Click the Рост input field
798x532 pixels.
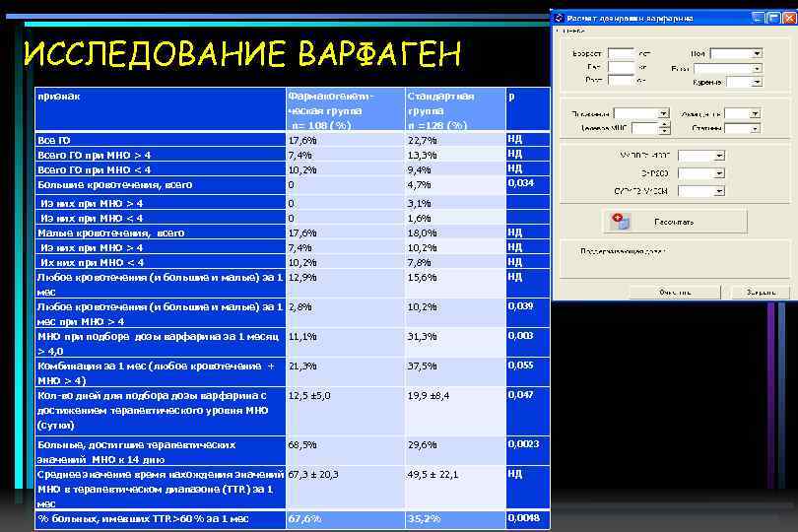621,81
